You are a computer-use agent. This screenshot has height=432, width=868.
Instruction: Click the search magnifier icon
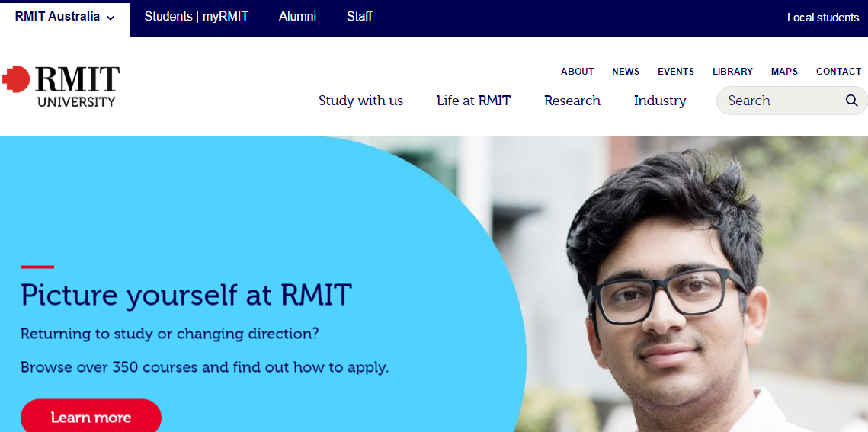point(851,101)
